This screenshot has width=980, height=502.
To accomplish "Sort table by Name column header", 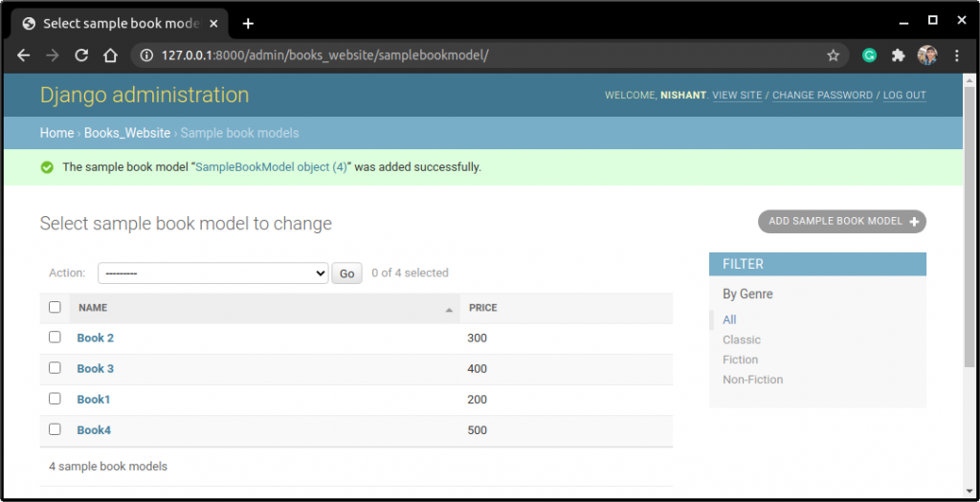I will (x=93, y=308).
